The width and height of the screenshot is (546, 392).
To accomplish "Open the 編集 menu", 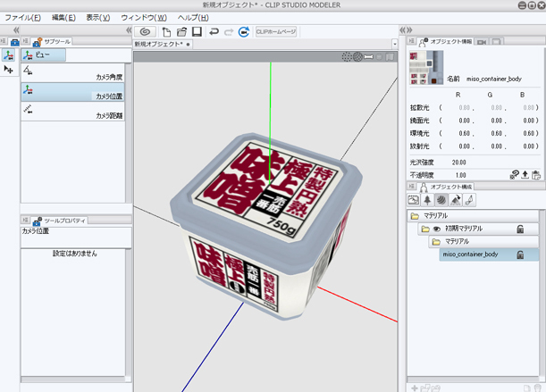I will point(63,18).
